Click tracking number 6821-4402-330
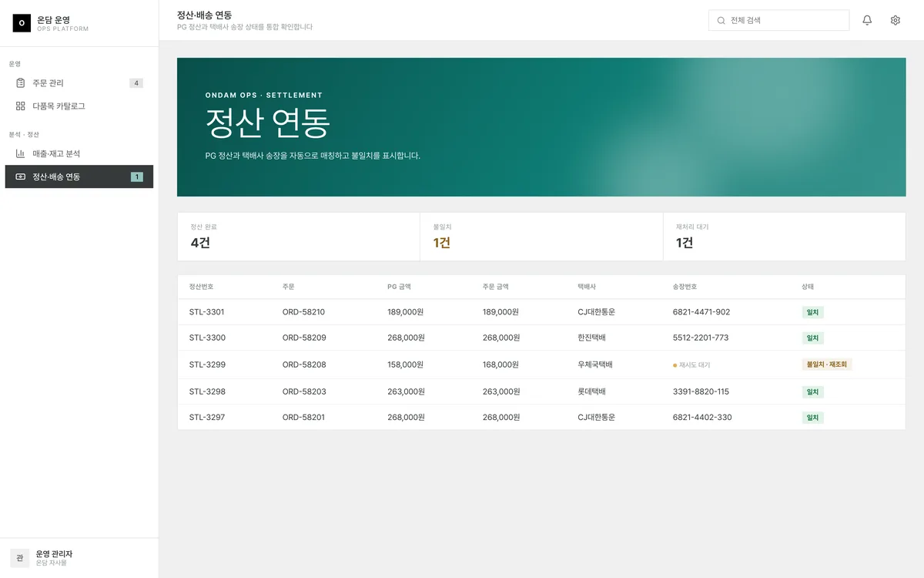Screen dimensions: 924x578 tap(702, 417)
